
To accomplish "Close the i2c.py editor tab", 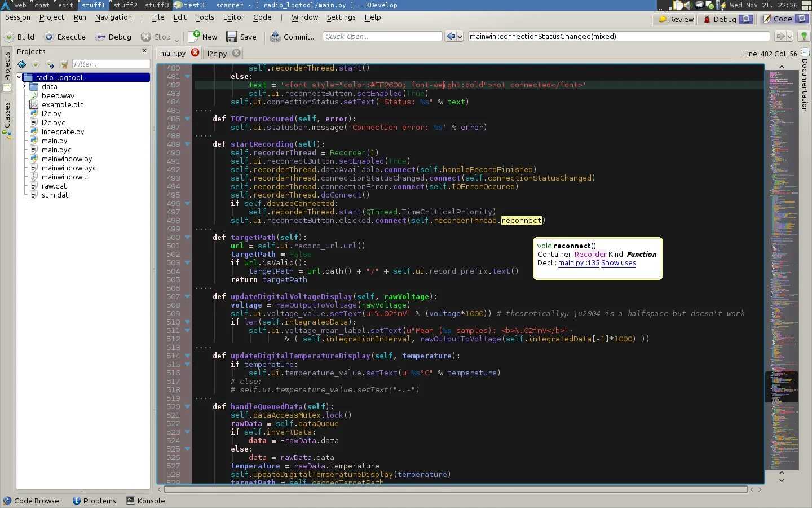I will tap(236, 52).
